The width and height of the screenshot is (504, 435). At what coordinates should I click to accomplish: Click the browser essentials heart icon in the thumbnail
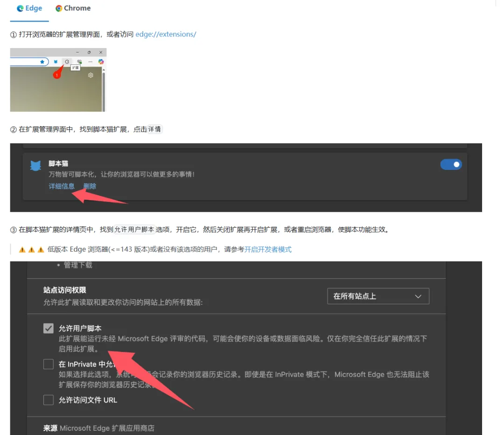(x=79, y=62)
